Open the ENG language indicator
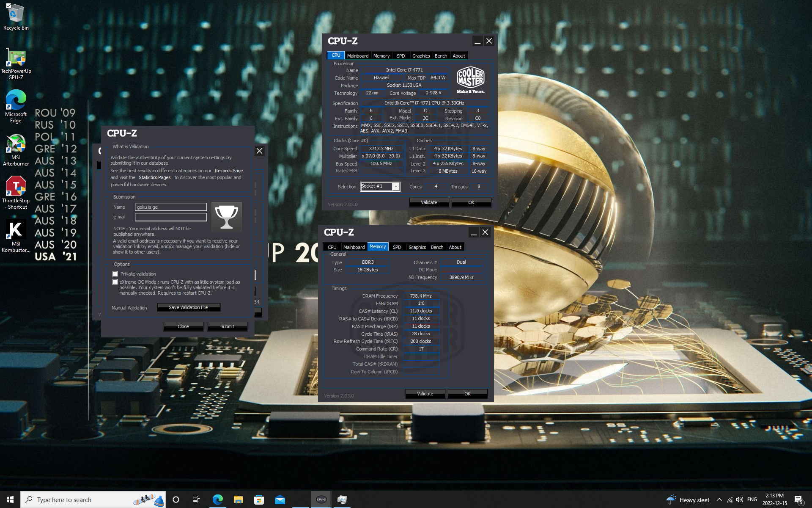 pyautogui.click(x=752, y=500)
